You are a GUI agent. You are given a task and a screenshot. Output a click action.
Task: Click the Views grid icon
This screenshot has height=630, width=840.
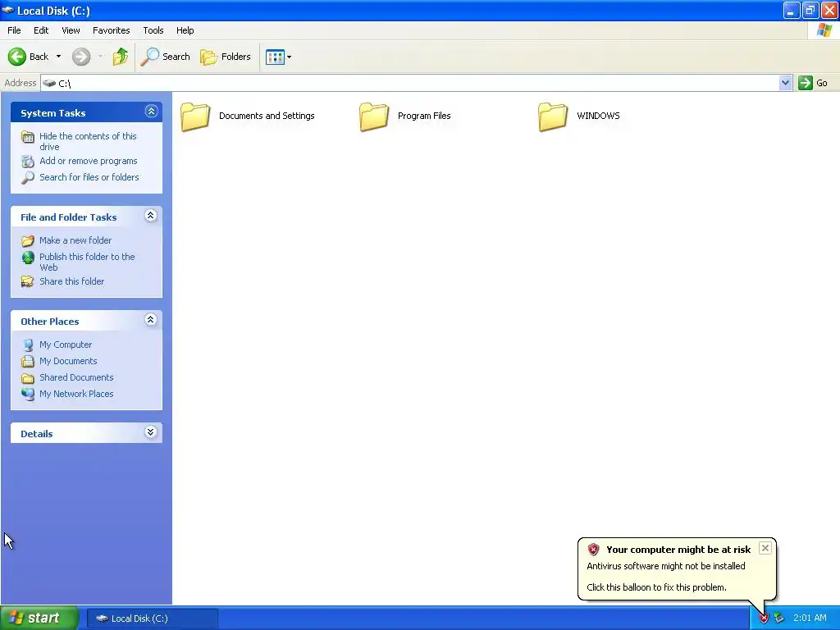click(x=275, y=57)
